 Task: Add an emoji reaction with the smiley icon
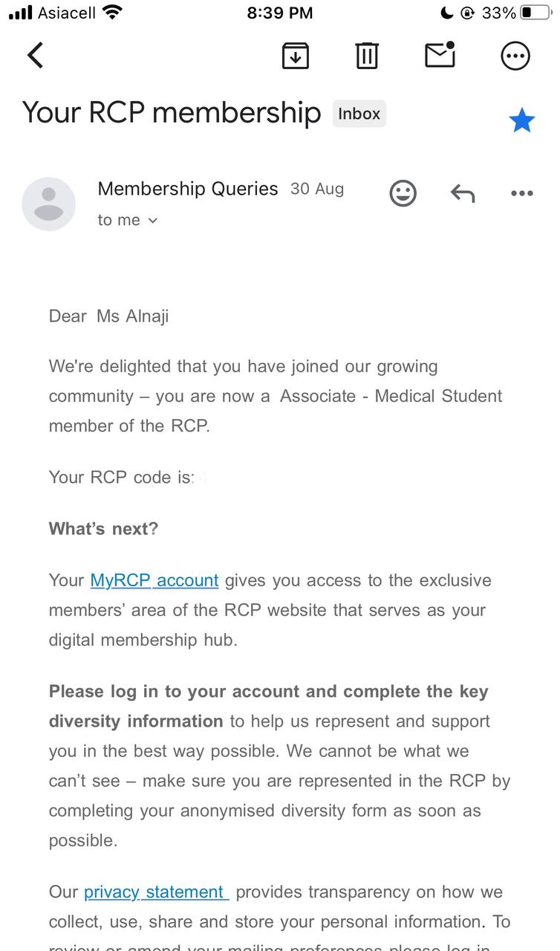[x=403, y=193]
